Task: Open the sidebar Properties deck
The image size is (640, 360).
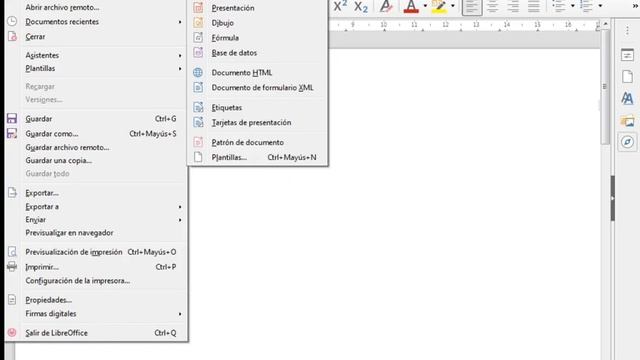Action: [x=627, y=55]
